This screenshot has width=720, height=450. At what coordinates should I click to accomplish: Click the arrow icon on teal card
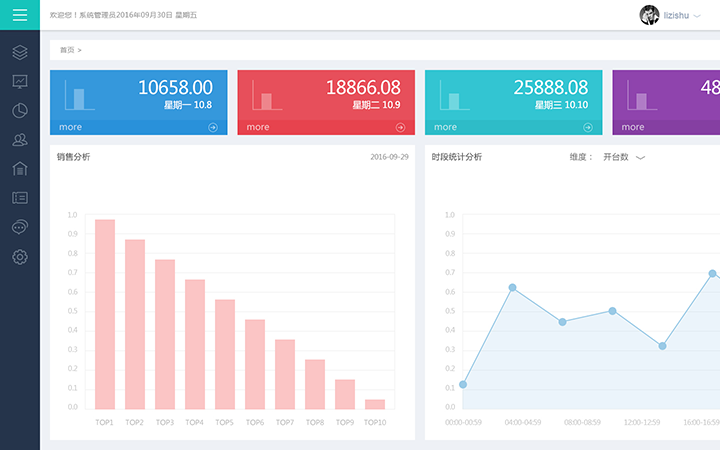click(588, 127)
